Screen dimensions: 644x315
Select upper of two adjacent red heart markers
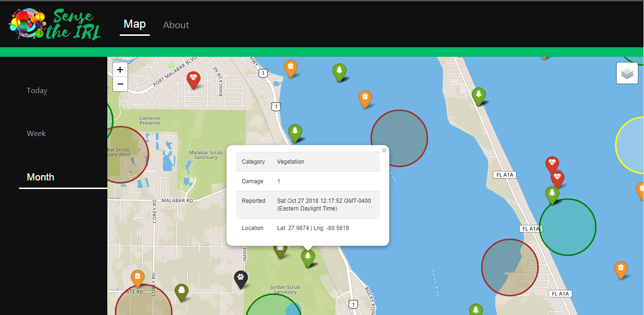(x=552, y=165)
